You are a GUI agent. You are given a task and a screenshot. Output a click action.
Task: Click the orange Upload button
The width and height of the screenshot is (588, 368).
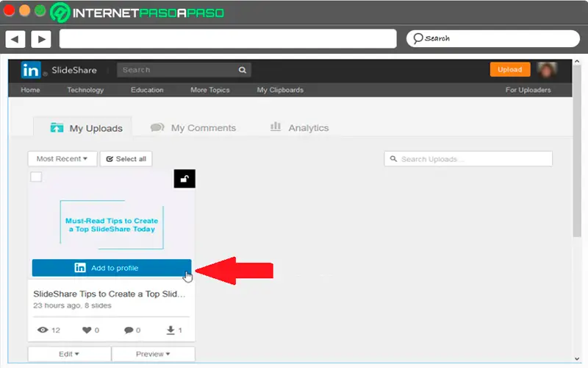click(510, 69)
